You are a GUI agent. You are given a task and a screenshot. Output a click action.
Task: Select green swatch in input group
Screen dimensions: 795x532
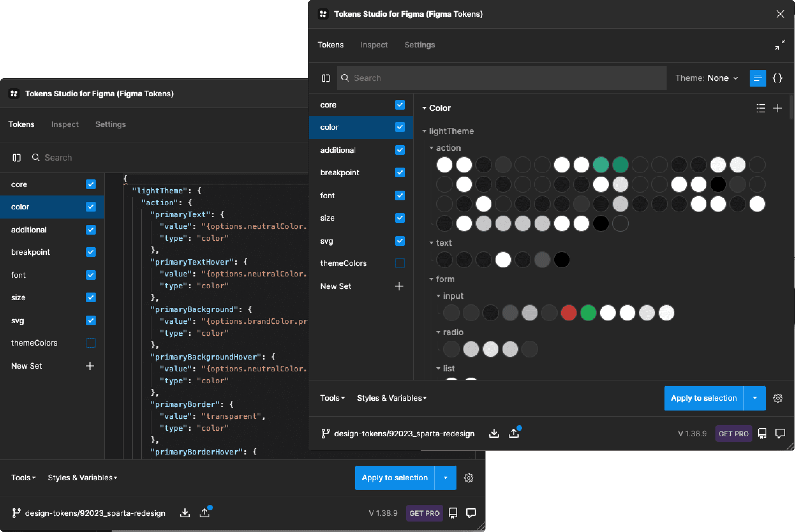588,313
